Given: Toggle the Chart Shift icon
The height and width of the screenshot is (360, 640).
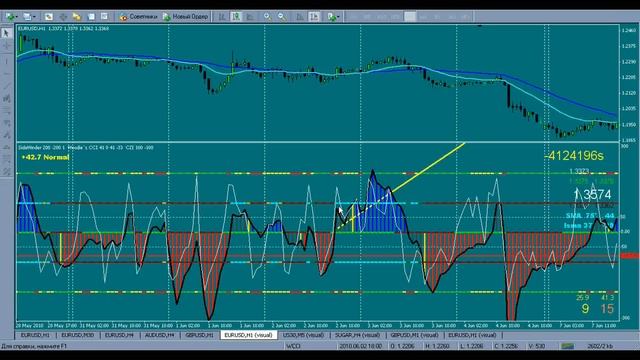Looking at the screenshot, I should pyautogui.click(x=314, y=17).
